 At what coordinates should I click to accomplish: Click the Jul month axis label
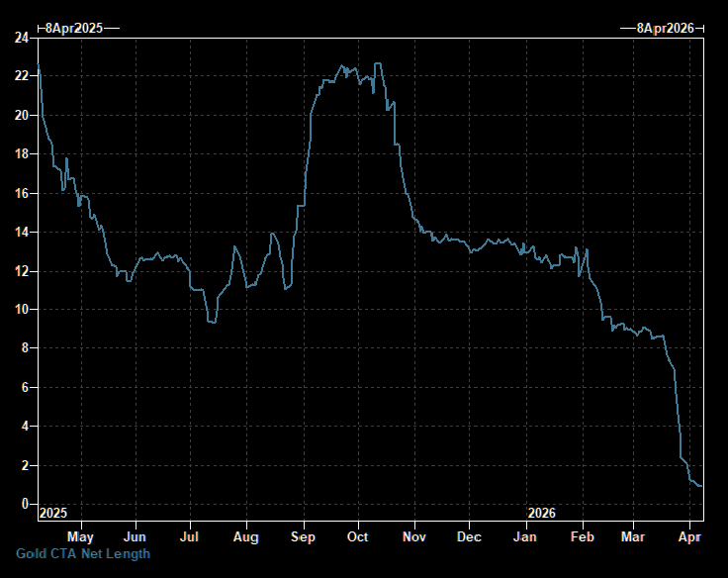coord(191,537)
